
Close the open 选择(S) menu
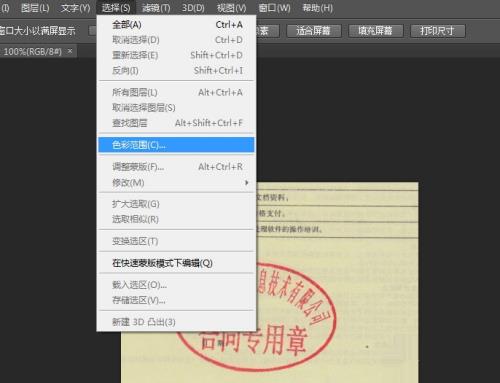(x=116, y=8)
